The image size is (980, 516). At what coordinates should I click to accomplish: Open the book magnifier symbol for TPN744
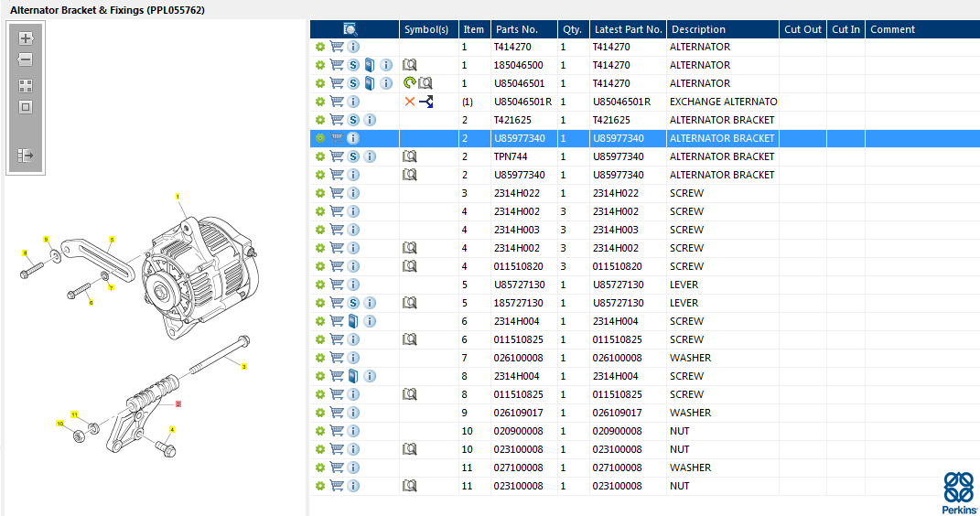tap(409, 156)
